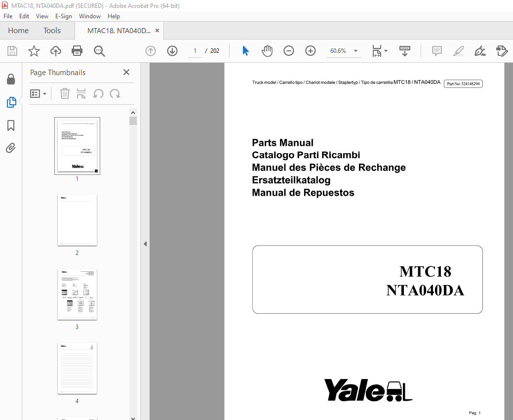
Task: Open the Attachments paperclip panel
Action: (11, 148)
